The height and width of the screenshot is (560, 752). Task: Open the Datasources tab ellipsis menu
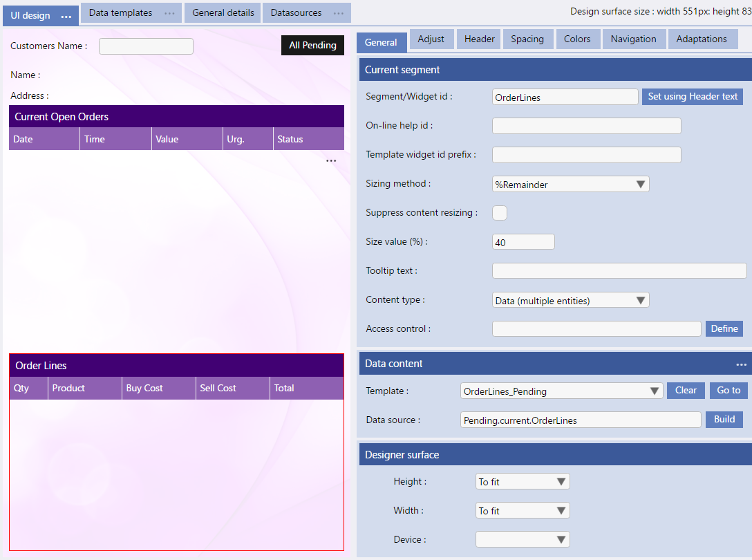coord(339,13)
